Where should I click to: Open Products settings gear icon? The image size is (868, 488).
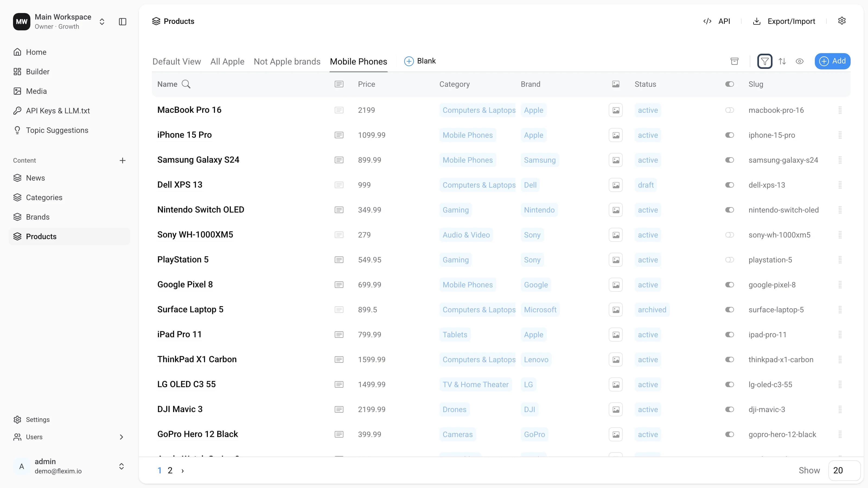pyautogui.click(x=842, y=21)
